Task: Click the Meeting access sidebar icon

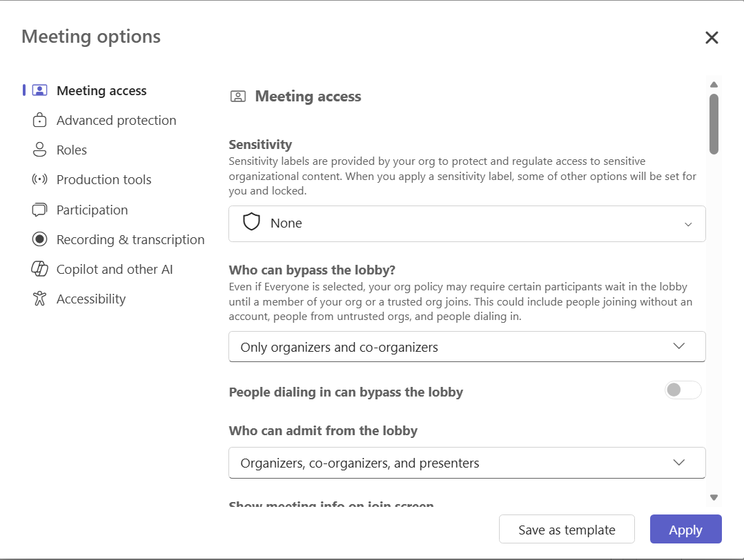Action: pyautogui.click(x=40, y=90)
